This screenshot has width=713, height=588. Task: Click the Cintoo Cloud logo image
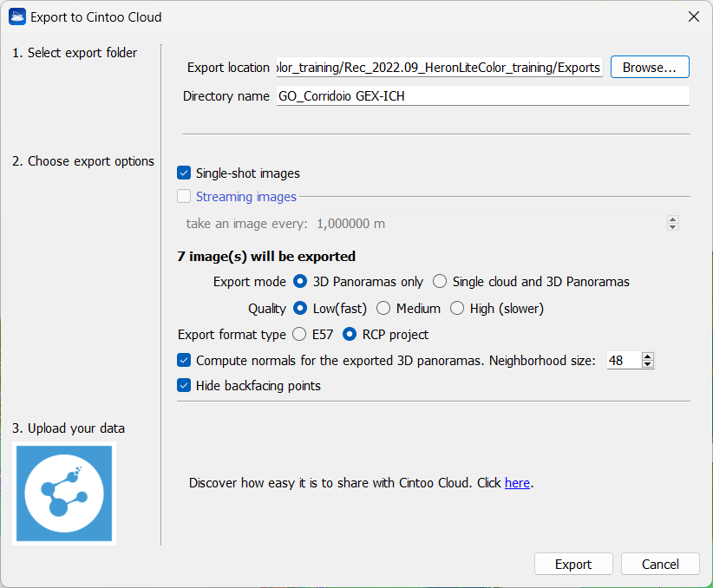[64, 493]
